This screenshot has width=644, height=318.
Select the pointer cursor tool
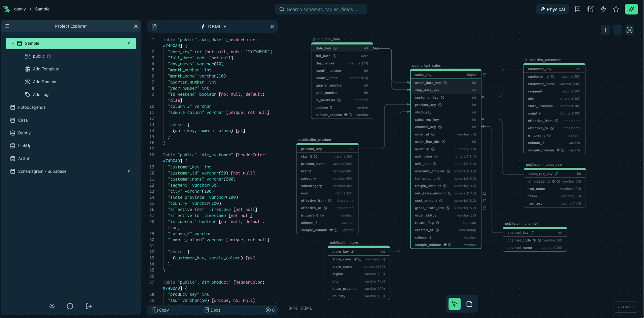click(x=454, y=304)
